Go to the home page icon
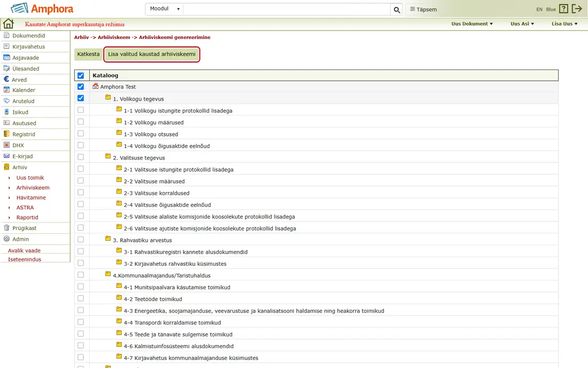The height and width of the screenshot is (368, 588). click(x=8, y=24)
